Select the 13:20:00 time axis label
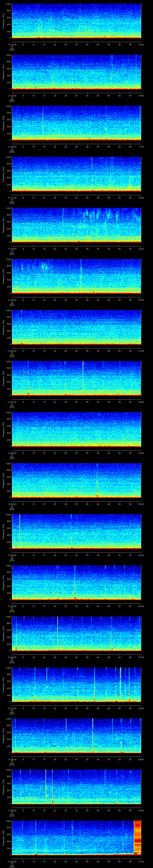Image resolution: width=153 pixels, height=868 pixels. click(12, 351)
